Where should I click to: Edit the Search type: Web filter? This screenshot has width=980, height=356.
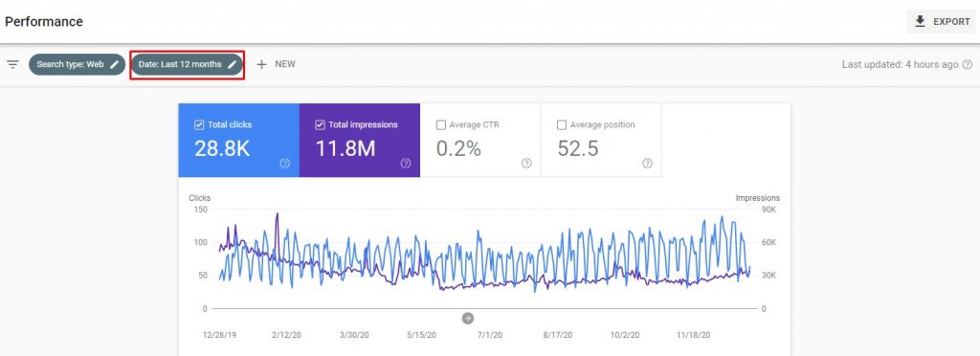tap(77, 64)
